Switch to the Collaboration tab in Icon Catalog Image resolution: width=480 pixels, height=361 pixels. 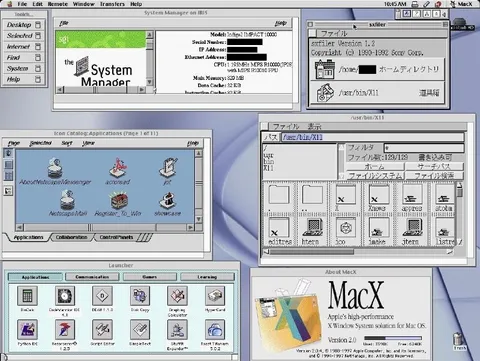click(x=71, y=237)
